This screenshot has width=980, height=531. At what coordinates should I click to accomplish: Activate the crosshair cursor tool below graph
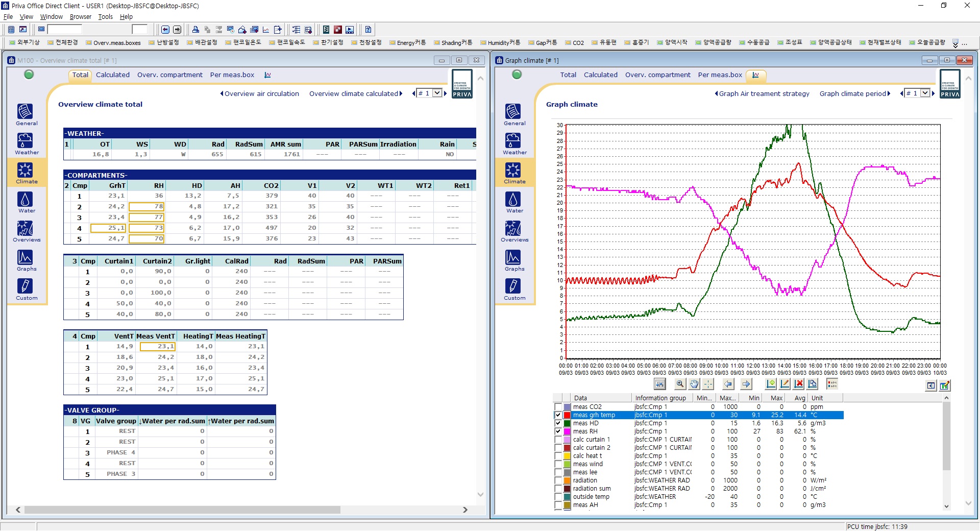click(708, 384)
